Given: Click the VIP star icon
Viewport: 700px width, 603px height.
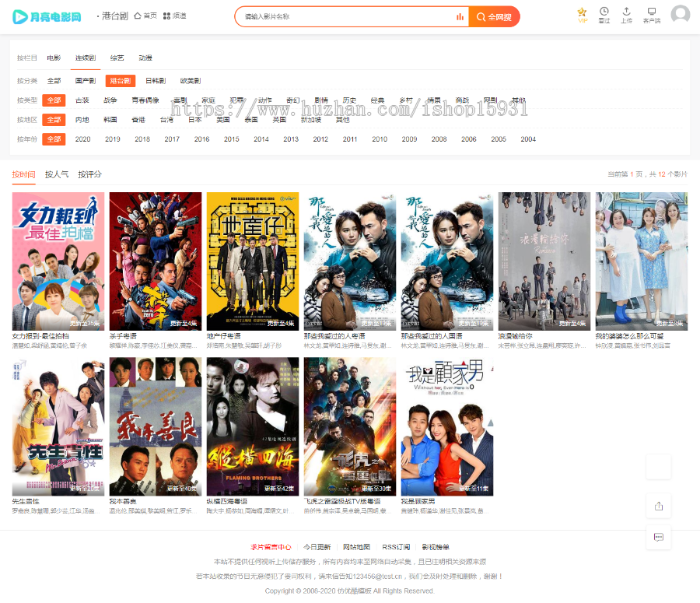Looking at the screenshot, I should (582, 12).
